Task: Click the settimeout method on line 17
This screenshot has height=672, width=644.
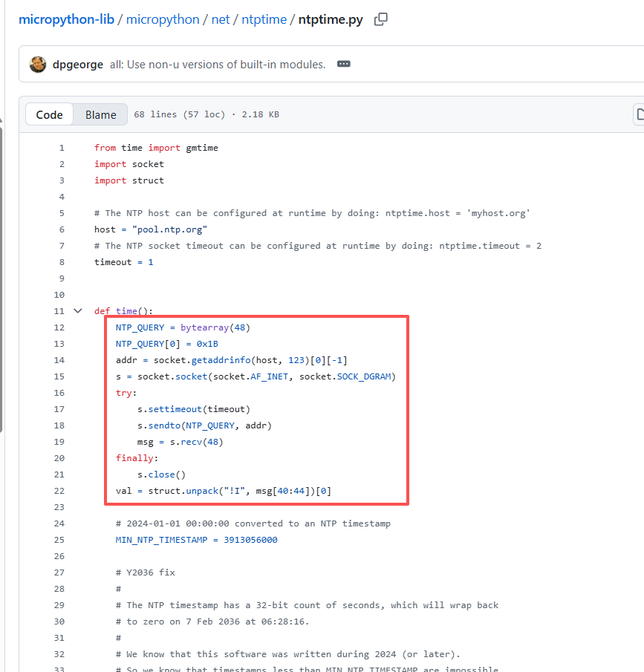Action: tap(175, 409)
